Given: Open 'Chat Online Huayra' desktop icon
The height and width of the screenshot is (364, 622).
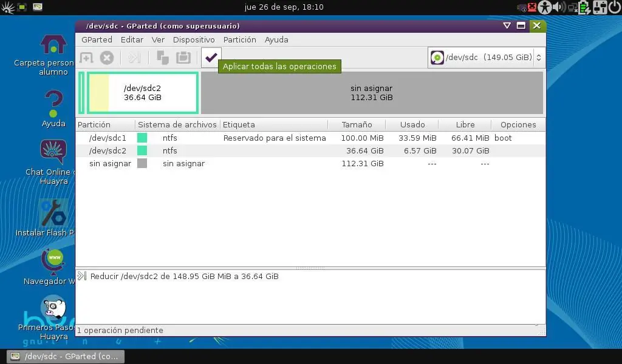Looking at the screenshot, I should tap(53, 163).
